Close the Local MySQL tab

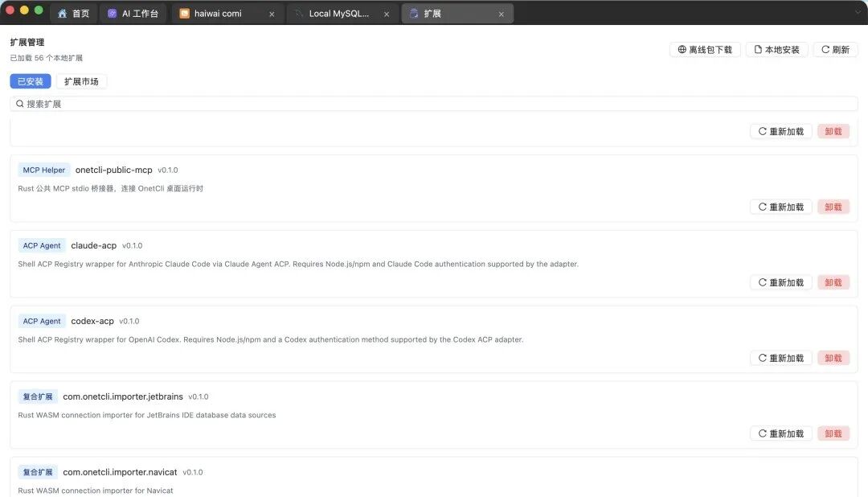pos(387,14)
